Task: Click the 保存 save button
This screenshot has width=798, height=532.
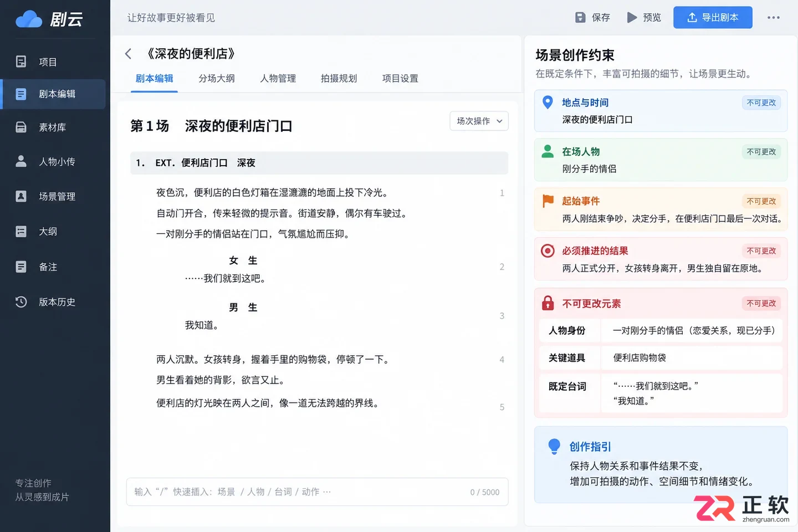Action: click(x=592, y=18)
